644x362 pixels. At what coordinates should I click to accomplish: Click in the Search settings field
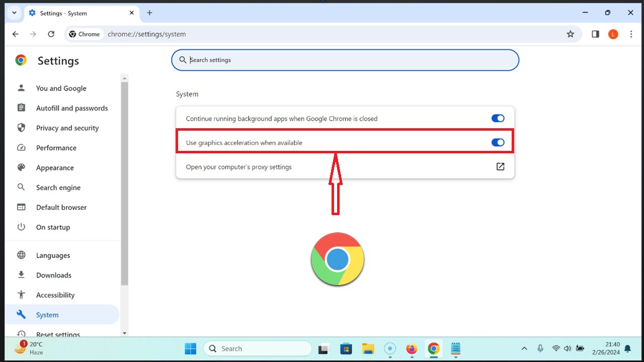(345, 60)
